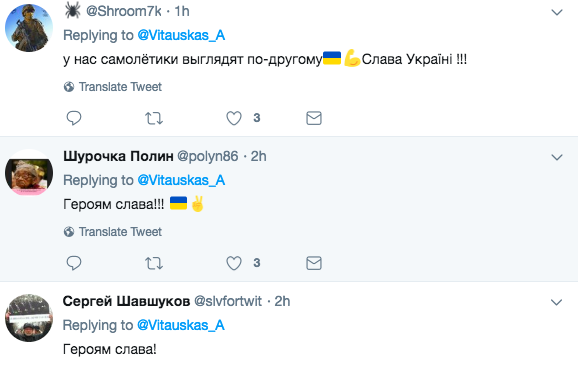Like the @Shroom7k tweet
The image size is (578, 369).
tap(234, 118)
